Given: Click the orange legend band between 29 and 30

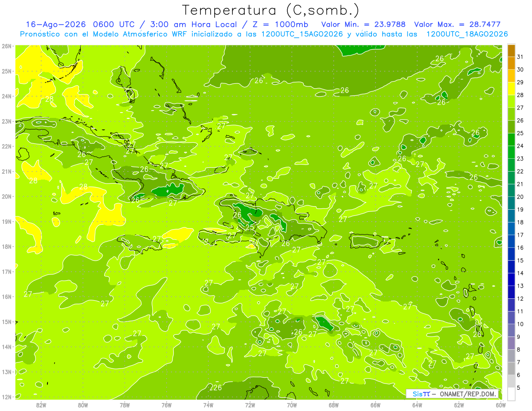Looking at the screenshot, I should (511, 76).
